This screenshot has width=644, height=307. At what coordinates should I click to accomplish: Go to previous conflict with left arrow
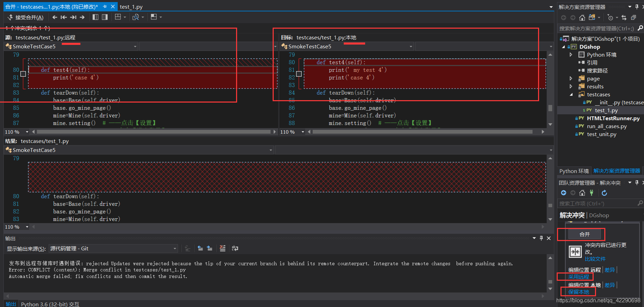[x=55, y=17]
